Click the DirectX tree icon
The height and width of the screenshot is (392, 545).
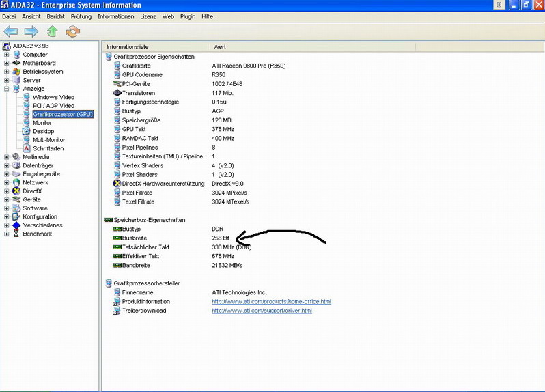pyautogui.click(x=16, y=191)
